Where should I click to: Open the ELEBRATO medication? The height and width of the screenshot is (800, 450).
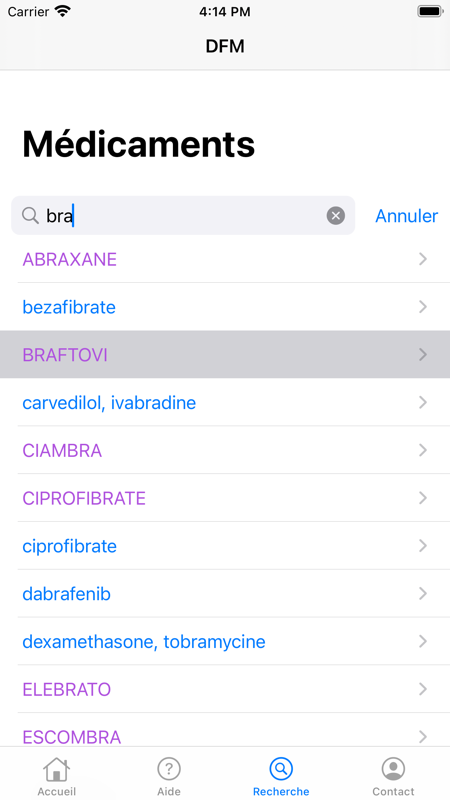tap(225, 689)
